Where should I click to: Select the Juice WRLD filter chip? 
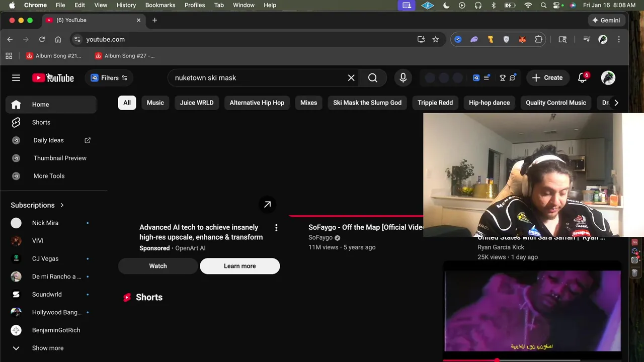point(197,103)
